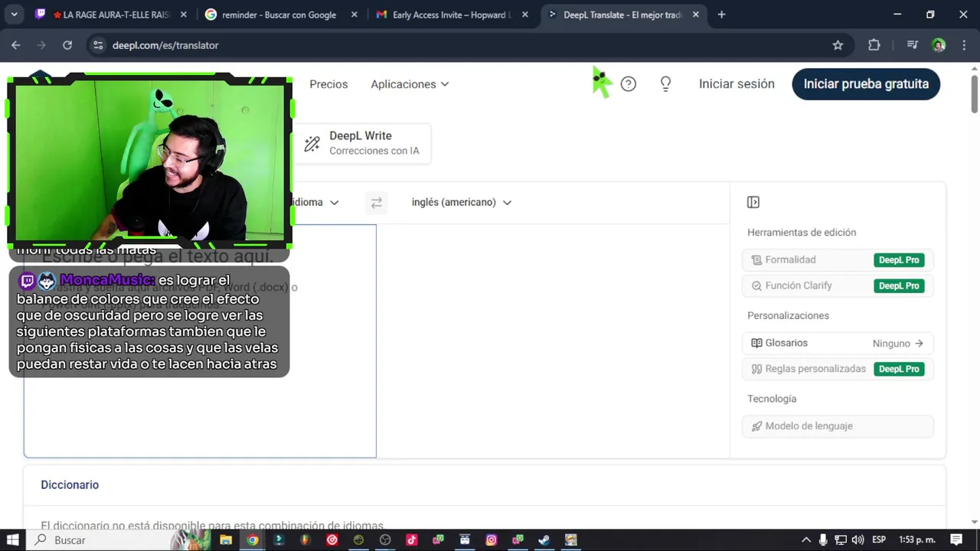Open TikTok from the taskbar

(411, 540)
